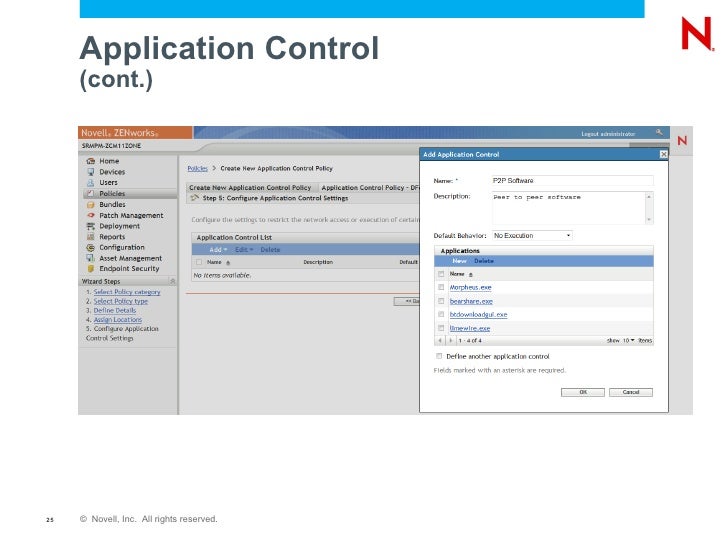Click the Bundles icon in sidebar
This screenshot has width=728, height=546.
(91, 204)
